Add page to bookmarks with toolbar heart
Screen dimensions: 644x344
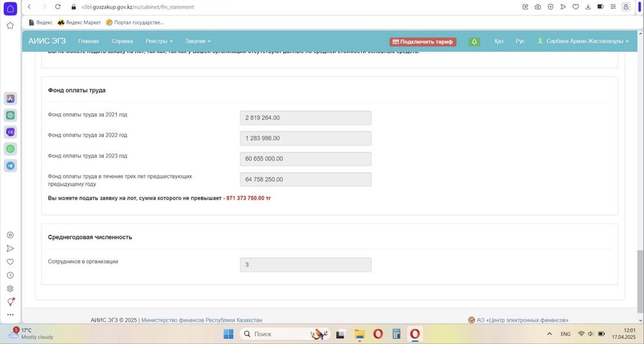tap(575, 7)
